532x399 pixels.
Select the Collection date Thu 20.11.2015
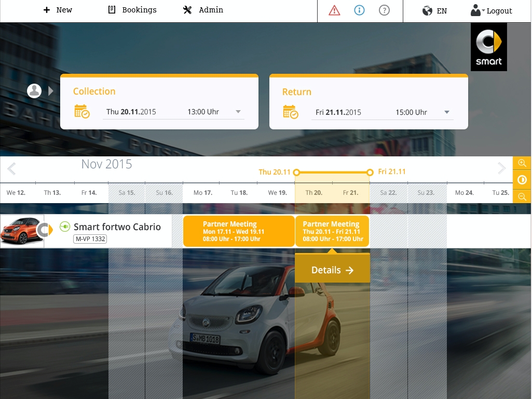[131, 112]
